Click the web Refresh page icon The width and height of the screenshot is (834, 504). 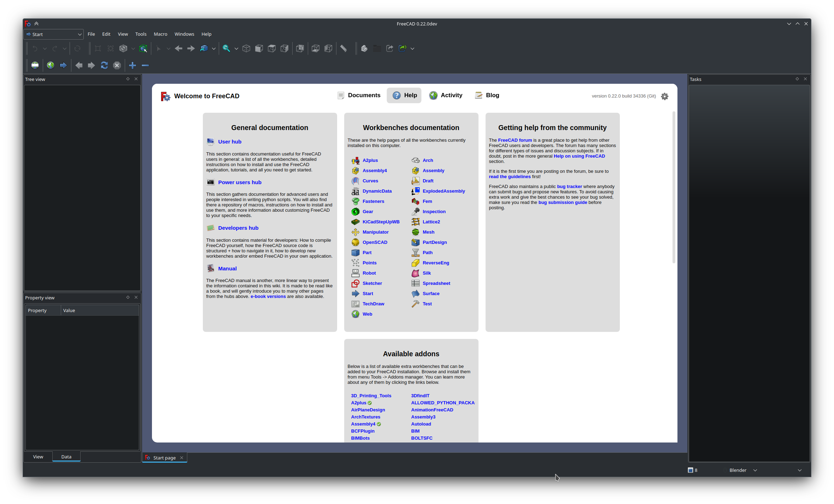pos(104,65)
